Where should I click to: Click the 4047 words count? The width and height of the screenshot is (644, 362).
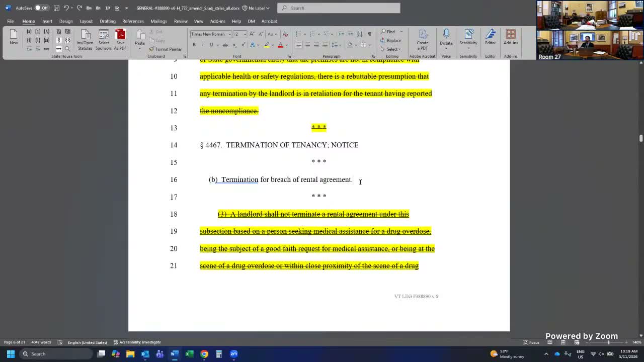(41, 342)
